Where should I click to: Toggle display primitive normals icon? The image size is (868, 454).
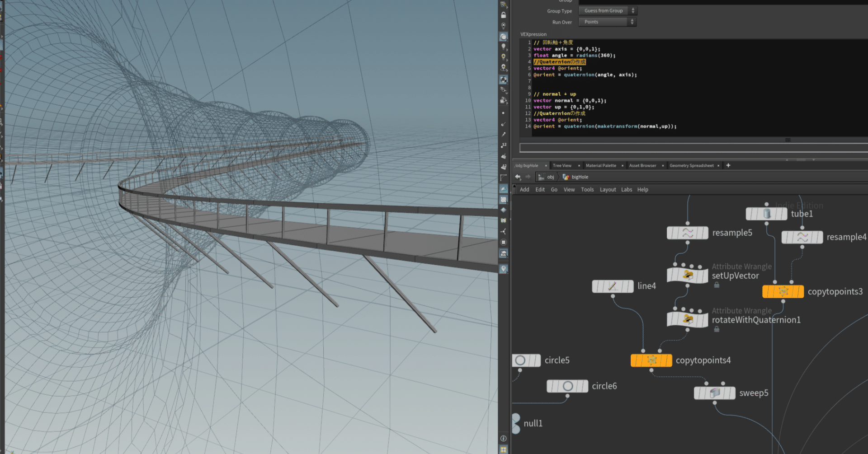click(503, 156)
